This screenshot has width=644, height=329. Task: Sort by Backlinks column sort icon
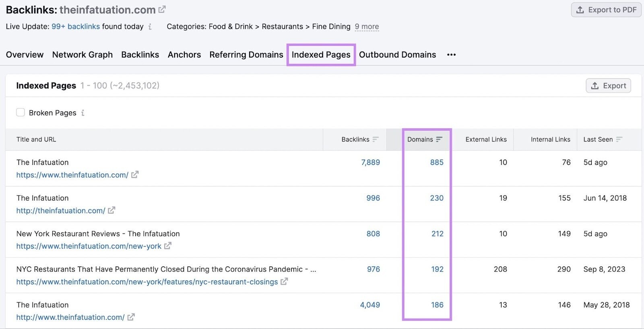376,139
